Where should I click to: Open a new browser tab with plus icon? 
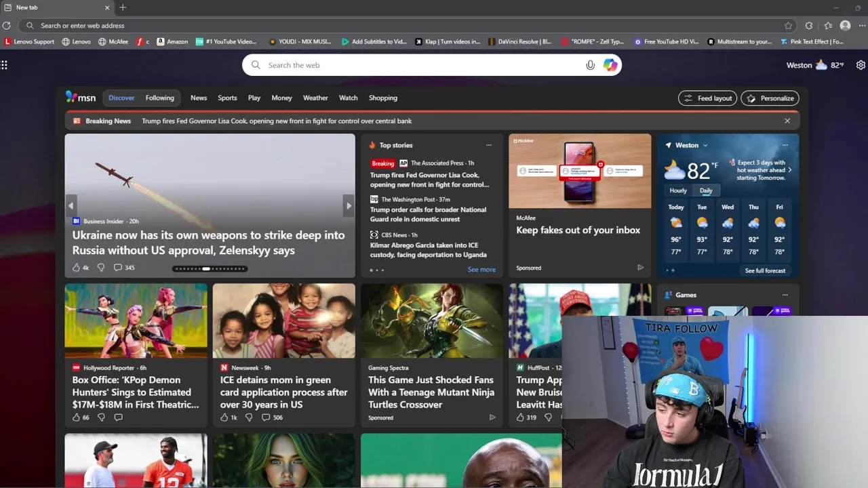click(123, 7)
